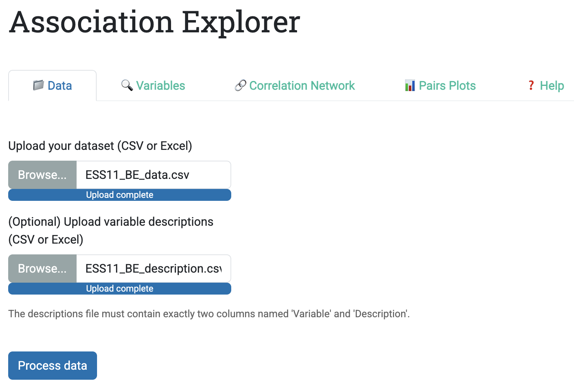This screenshot has height=392, width=574.
Task: Go to the Pairs Plots tab
Action: click(447, 86)
